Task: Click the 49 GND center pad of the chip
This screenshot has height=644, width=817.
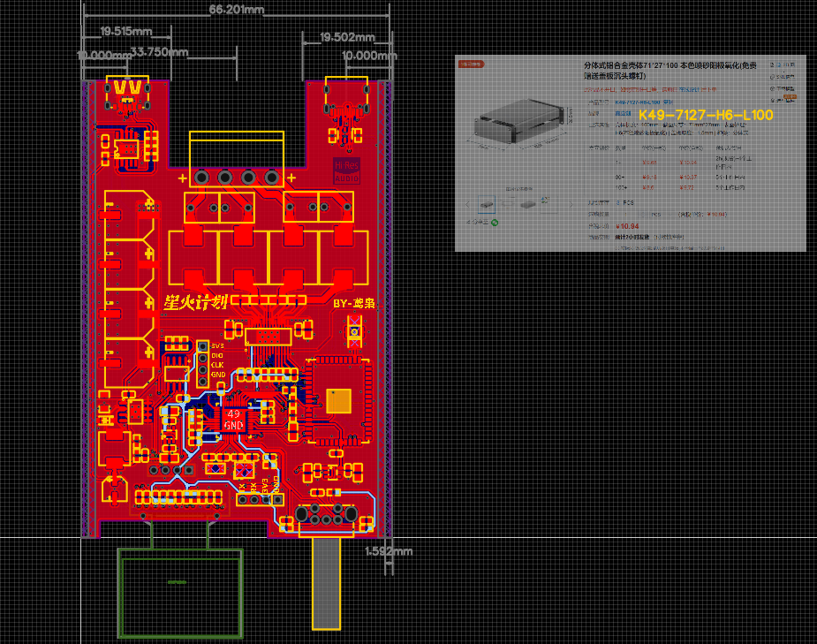Action: tap(233, 420)
